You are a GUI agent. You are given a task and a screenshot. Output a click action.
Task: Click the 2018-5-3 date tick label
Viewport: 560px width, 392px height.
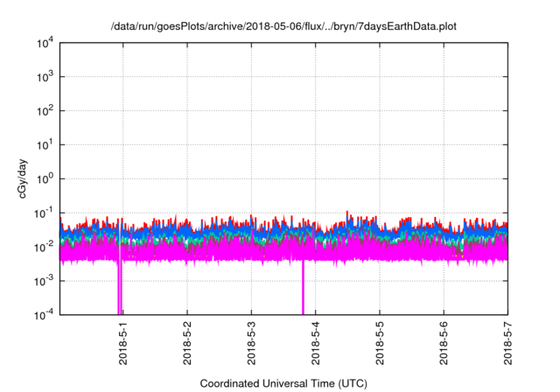coord(251,343)
